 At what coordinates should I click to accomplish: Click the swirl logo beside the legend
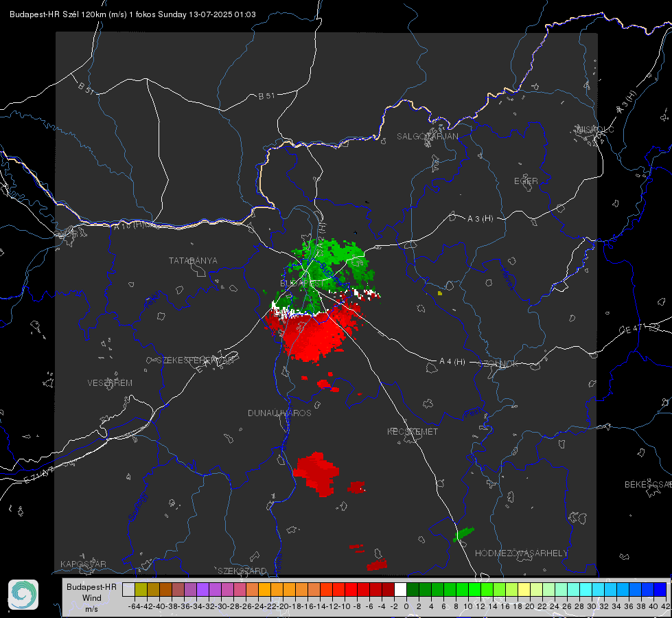pos(23,595)
